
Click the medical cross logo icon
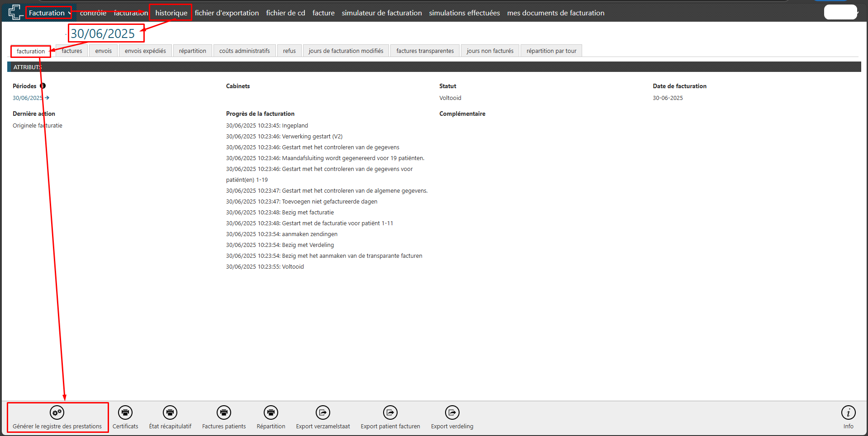click(x=16, y=12)
